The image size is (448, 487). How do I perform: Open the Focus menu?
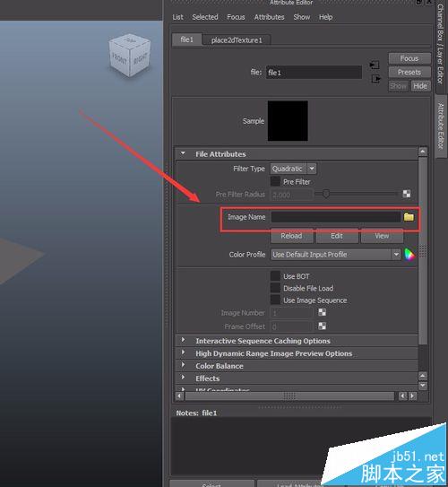pyautogui.click(x=236, y=17)
